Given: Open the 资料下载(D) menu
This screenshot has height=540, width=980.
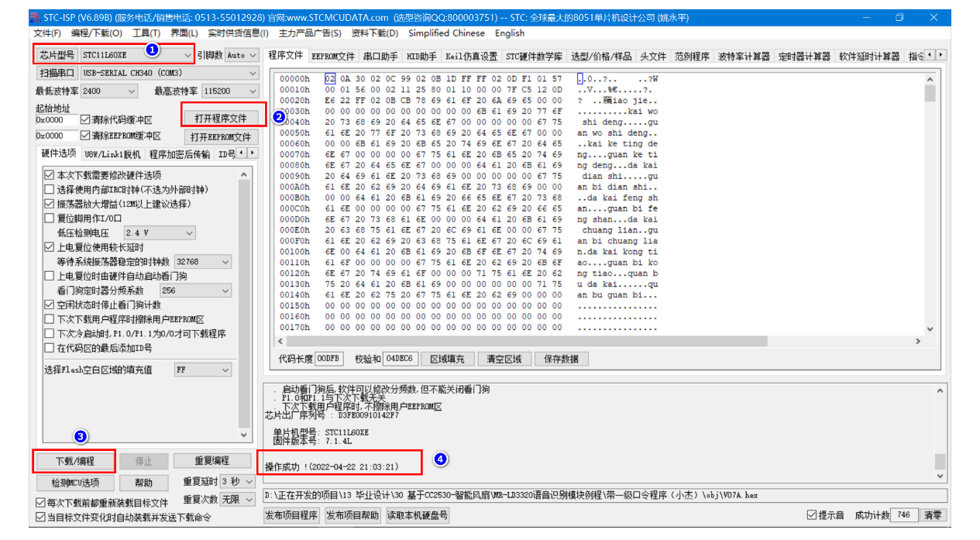Looking at the screenshot, I should pos(375,33).
